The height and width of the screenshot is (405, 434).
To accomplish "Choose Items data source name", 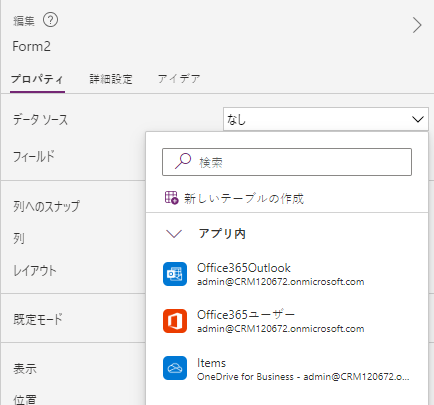I will 211,363.
